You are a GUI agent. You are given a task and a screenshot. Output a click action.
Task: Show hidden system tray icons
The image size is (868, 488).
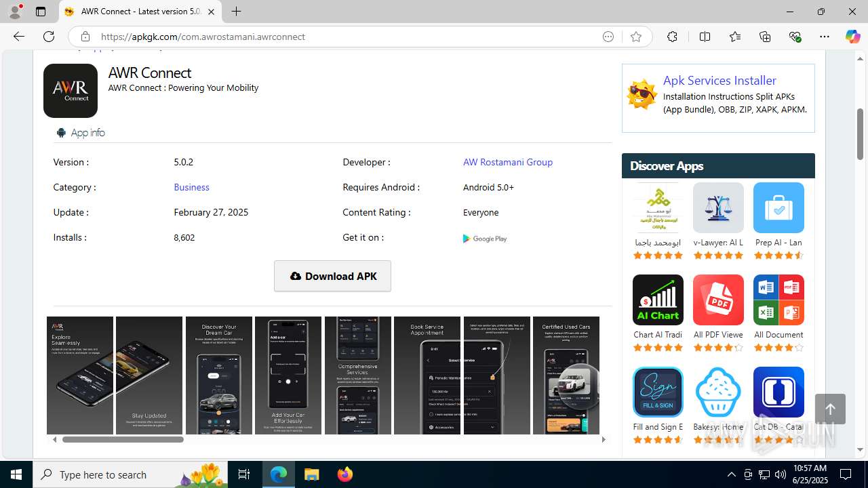[731, 474]
